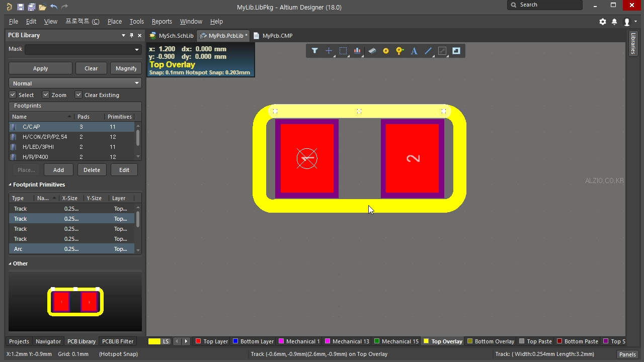Click the Edit footprint button

(x=124, y=170)
